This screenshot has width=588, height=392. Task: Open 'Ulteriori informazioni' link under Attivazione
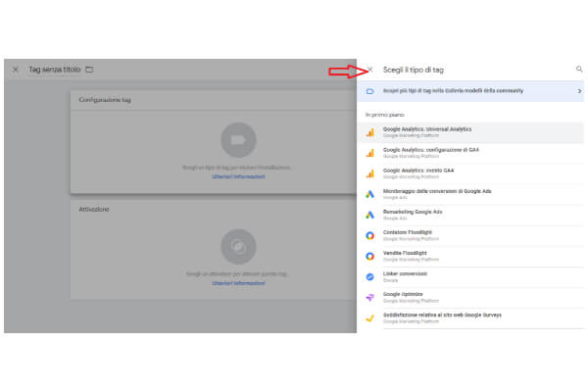coord(238,283)
